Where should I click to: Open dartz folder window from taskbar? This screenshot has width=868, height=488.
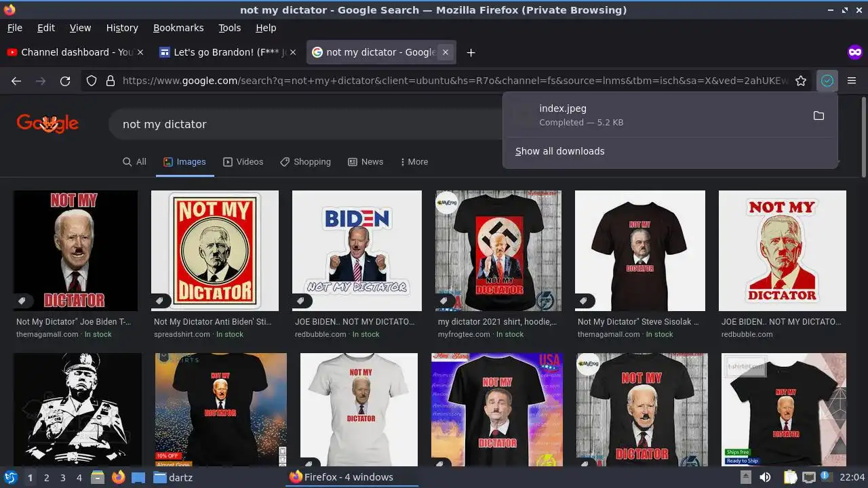[173, 477]
